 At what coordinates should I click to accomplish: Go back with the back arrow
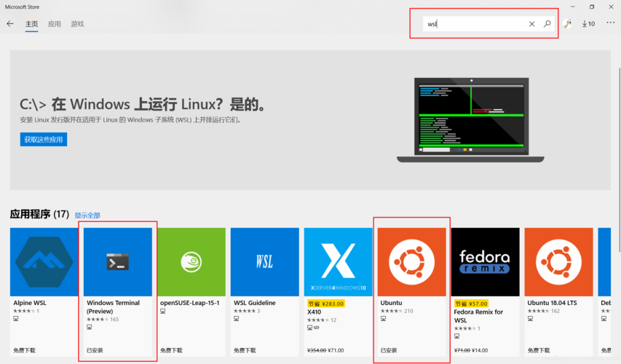pos(10,24)
